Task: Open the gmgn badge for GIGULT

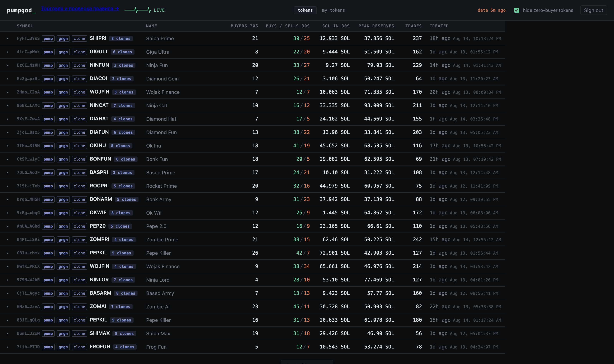Action: (63, 52)
